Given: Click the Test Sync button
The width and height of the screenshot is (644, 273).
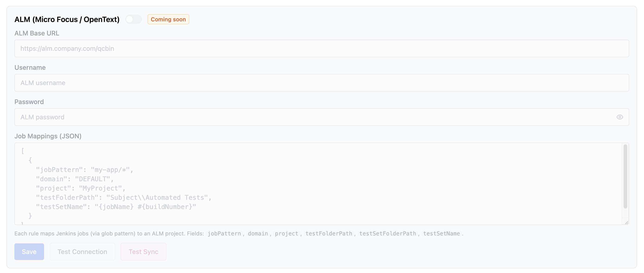Looking at the screenshot, I should pyautogui.click(x=143, y=251).
